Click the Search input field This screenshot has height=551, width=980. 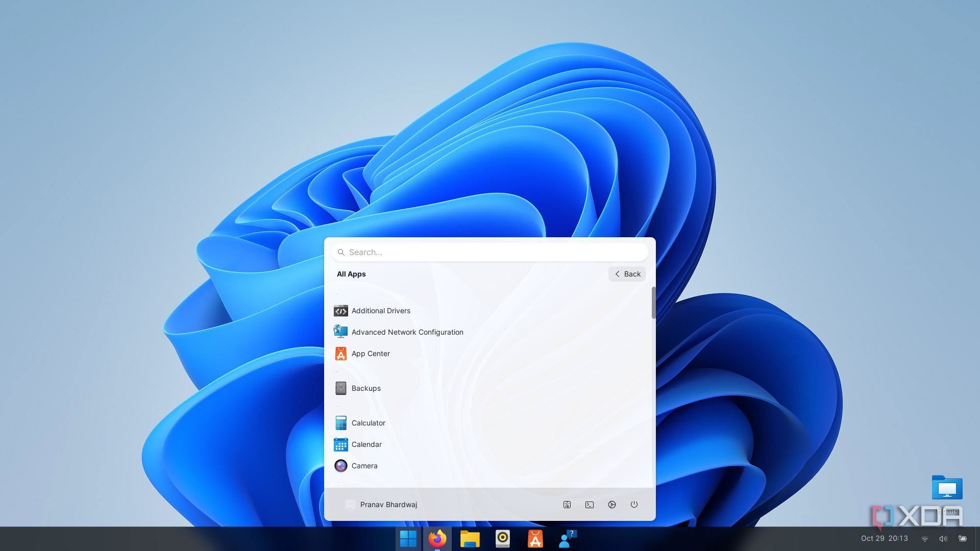pos(490,252)
